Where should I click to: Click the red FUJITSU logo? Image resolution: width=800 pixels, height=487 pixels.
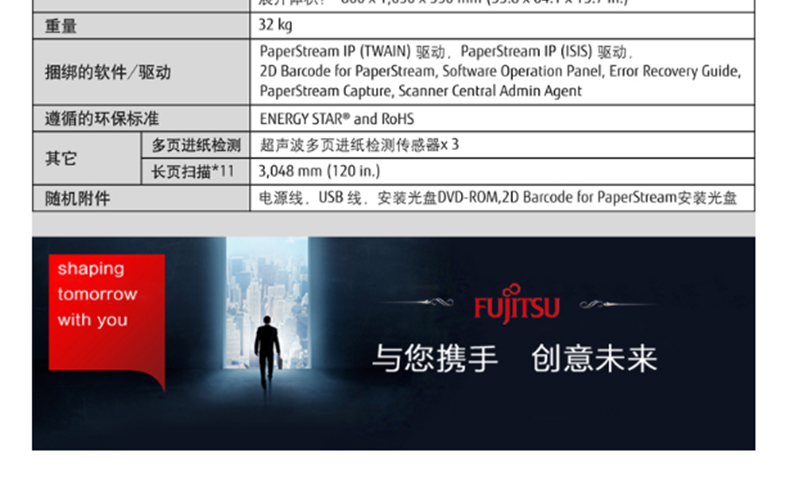(x=516, y=306)
